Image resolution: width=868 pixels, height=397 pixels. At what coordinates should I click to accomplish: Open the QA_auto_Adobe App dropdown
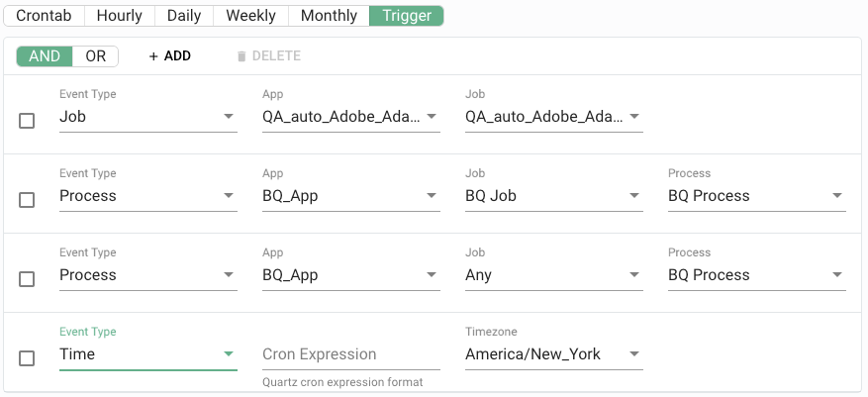(350, 117)
